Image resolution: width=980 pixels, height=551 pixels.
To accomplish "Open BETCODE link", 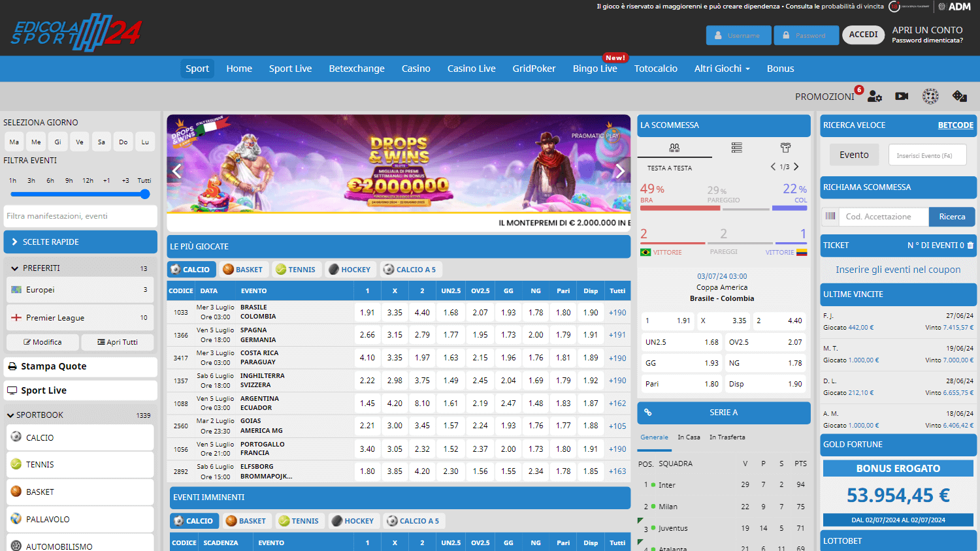I will [956, 125].
